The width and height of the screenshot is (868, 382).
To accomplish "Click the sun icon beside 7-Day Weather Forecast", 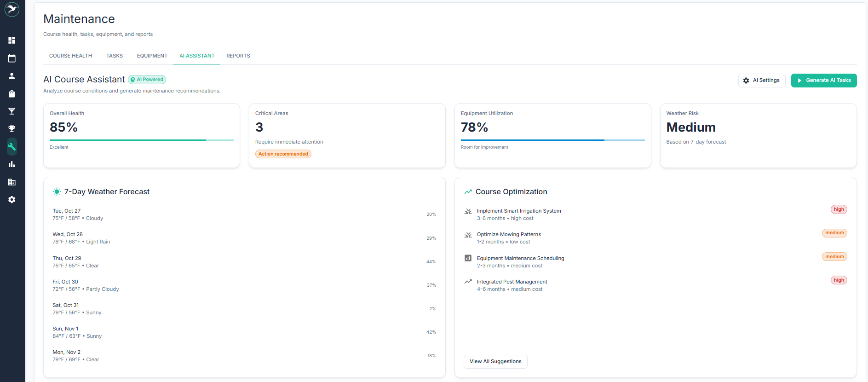I will (x=57, y=191).
